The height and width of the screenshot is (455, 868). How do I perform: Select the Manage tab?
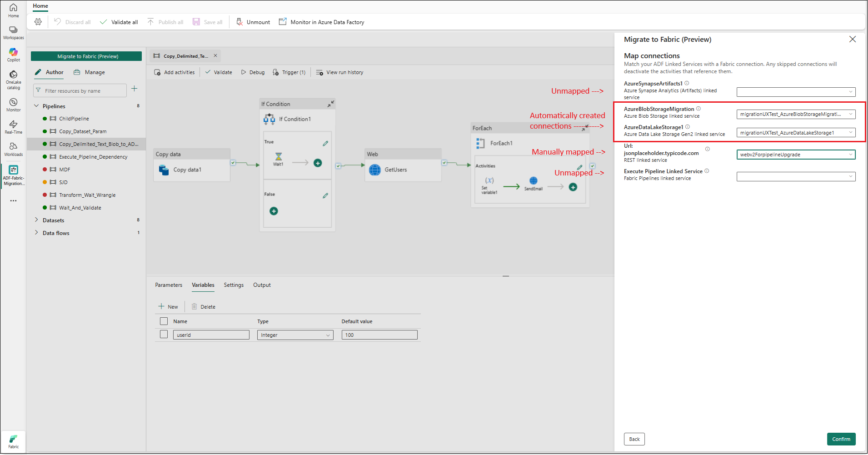(89, 72)
